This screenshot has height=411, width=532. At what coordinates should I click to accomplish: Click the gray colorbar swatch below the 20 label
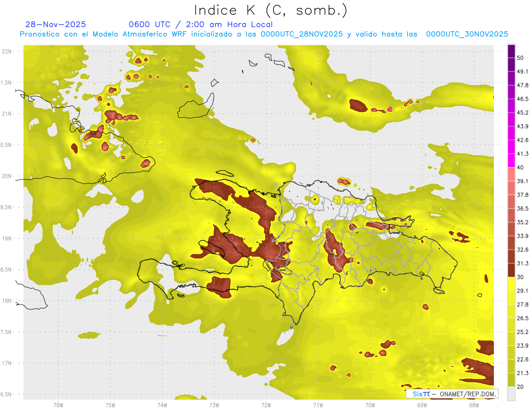[x=511, y=394]
